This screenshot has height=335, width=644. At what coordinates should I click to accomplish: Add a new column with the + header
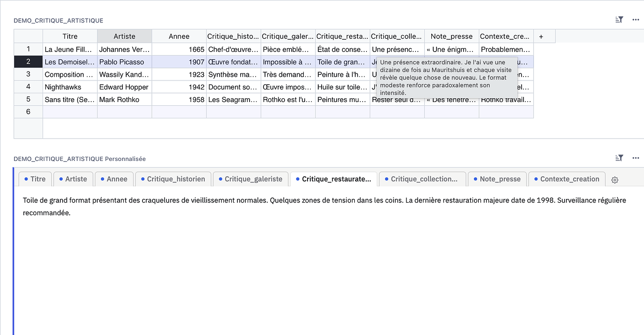tap(541, 36)
